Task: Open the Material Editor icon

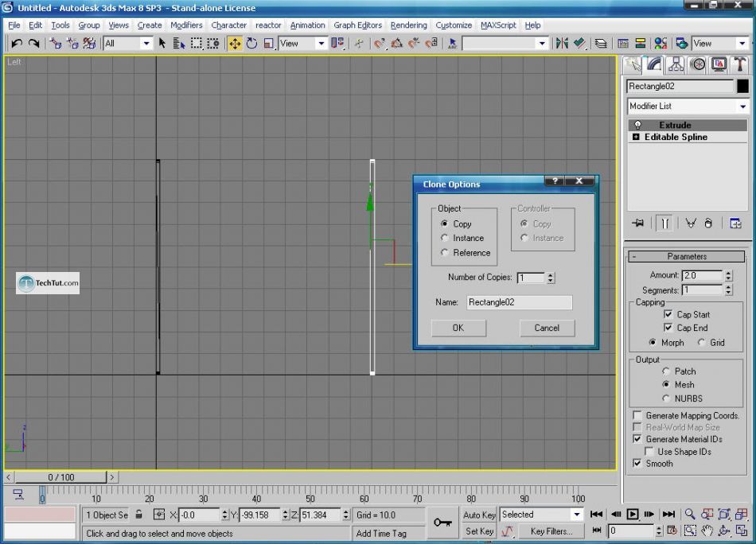Action: pyautogui.click(x=661, y=44)
